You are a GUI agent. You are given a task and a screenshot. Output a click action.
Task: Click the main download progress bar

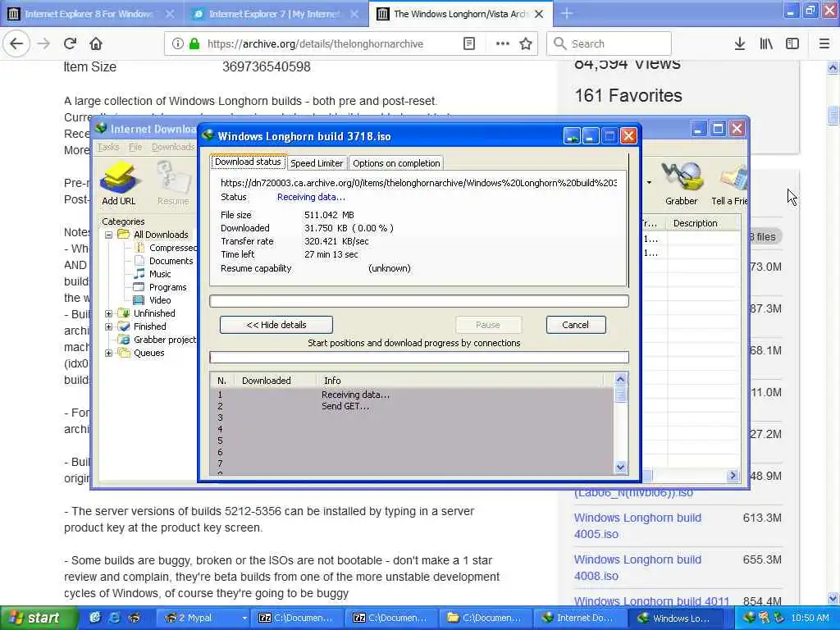pos(419,300)
